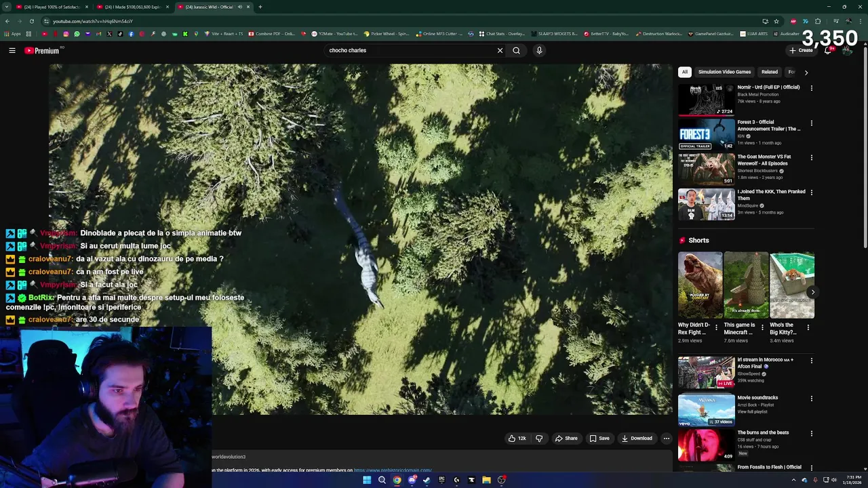
Task: Open options for Nomir - Urd video
Action: (x=811, y=87)
